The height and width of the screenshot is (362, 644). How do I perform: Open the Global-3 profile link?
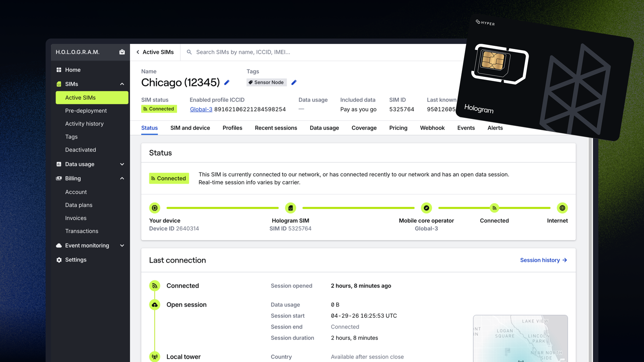point(201,109)
